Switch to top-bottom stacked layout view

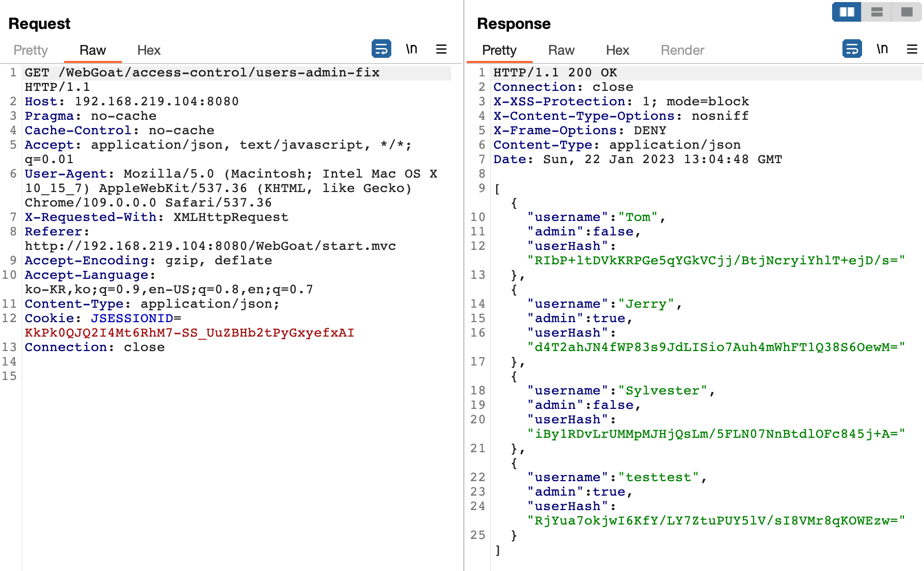click(x=877, y=12)
